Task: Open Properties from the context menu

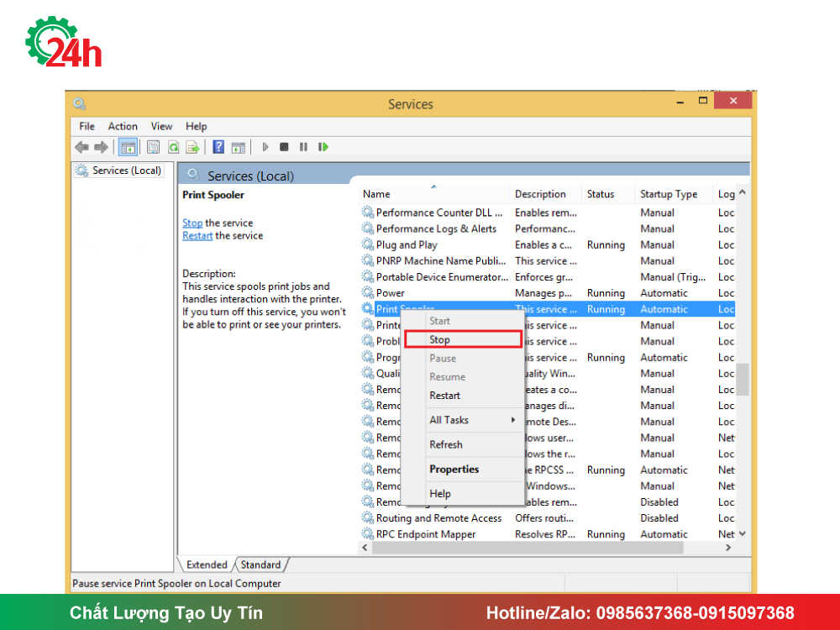Action: tap(463, 470)
